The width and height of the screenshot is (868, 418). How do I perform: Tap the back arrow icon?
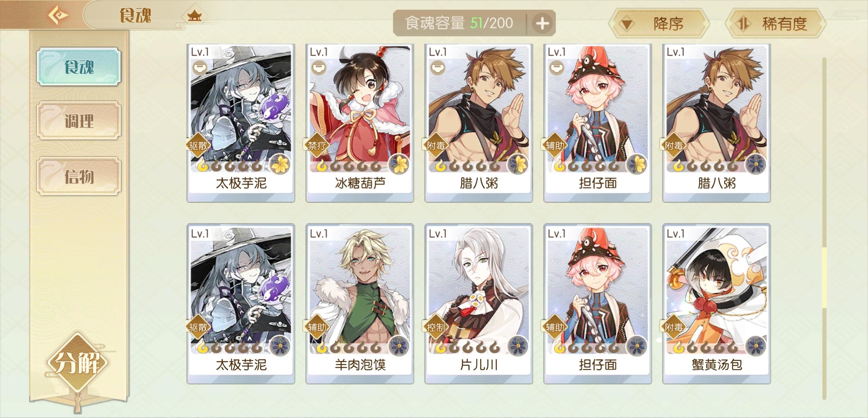pyautogui.click(x=58, y=15)
